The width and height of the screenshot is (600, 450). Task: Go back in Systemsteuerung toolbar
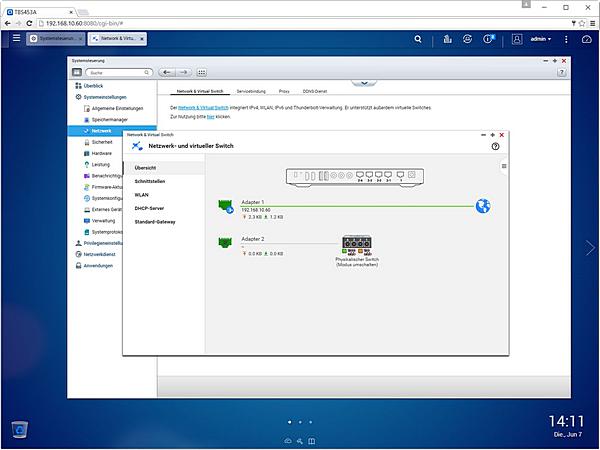point(167,72)
